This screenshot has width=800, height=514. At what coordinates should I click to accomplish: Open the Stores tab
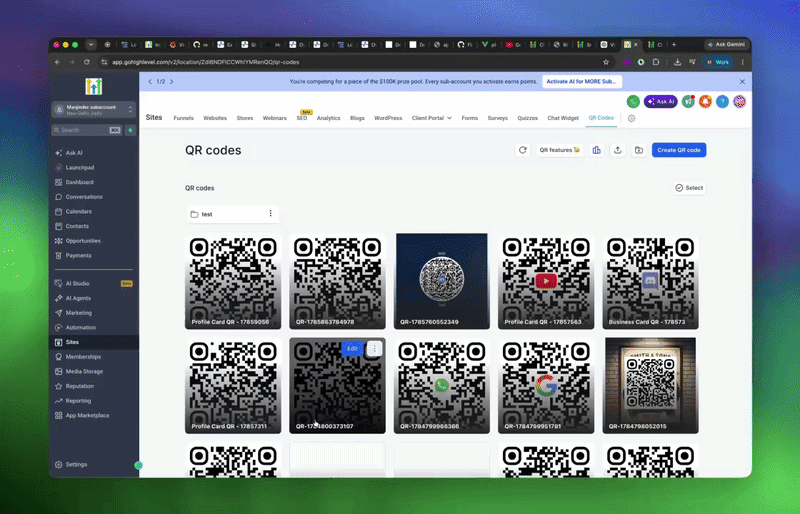(245, 118)
